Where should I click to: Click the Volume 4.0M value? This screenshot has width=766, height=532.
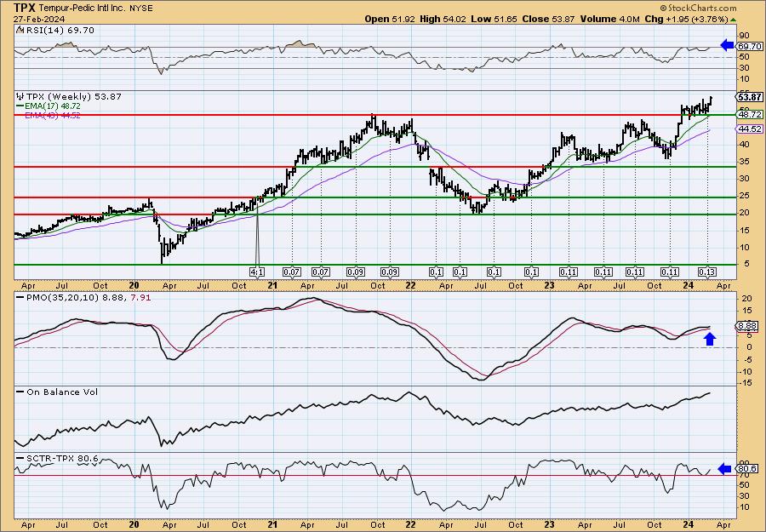(610, 19)
